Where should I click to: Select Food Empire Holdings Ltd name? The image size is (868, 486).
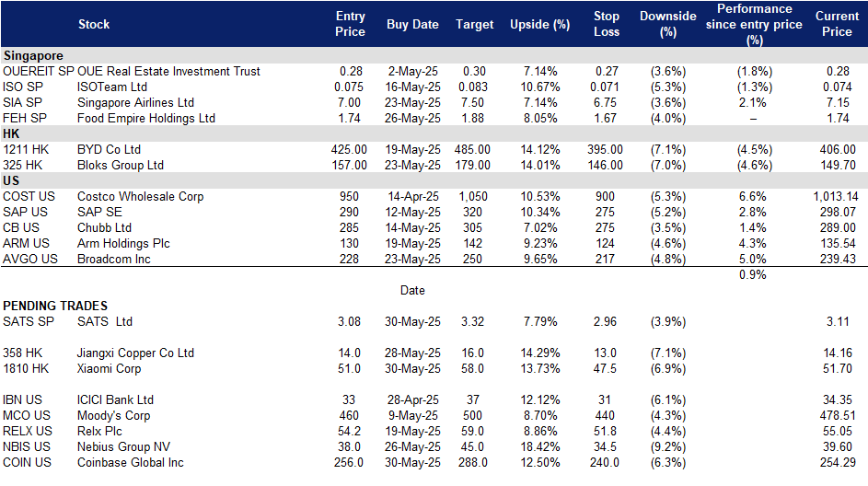tap(146, 118)
